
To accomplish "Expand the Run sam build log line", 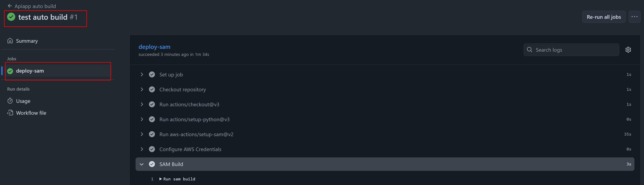I will coord(160,179).
